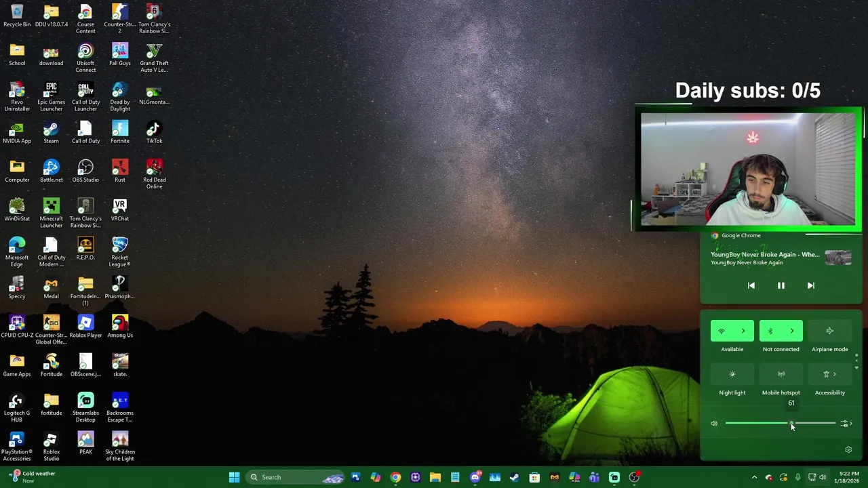This screenshot has width=868, height=488.
Task: Open the Steam desktop shortcut
Action: (x=51, y=133)
